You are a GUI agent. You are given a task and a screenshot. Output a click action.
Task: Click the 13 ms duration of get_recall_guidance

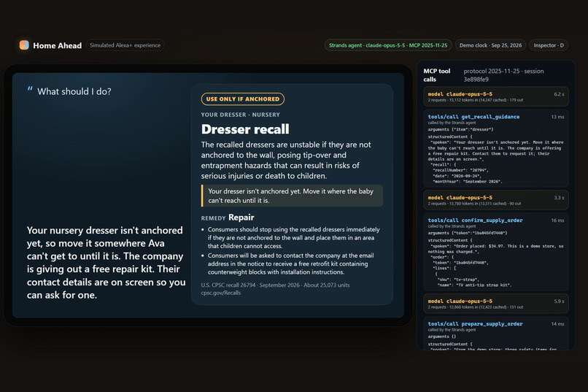point(557,117)
